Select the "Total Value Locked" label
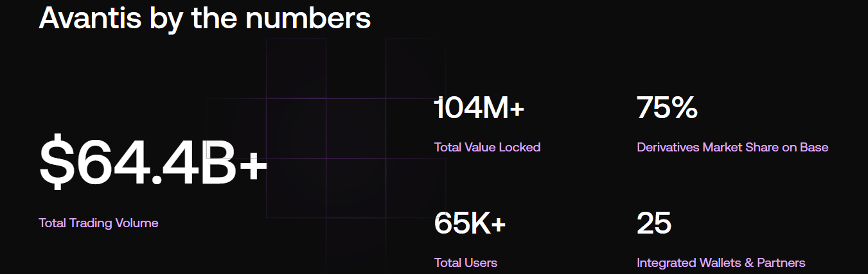 point(487,147)
